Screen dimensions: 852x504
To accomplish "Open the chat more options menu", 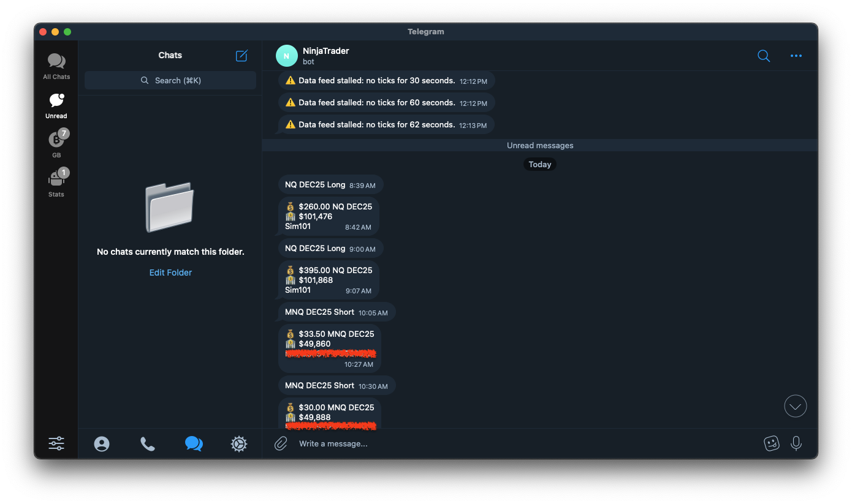I will tap(796, 56).
